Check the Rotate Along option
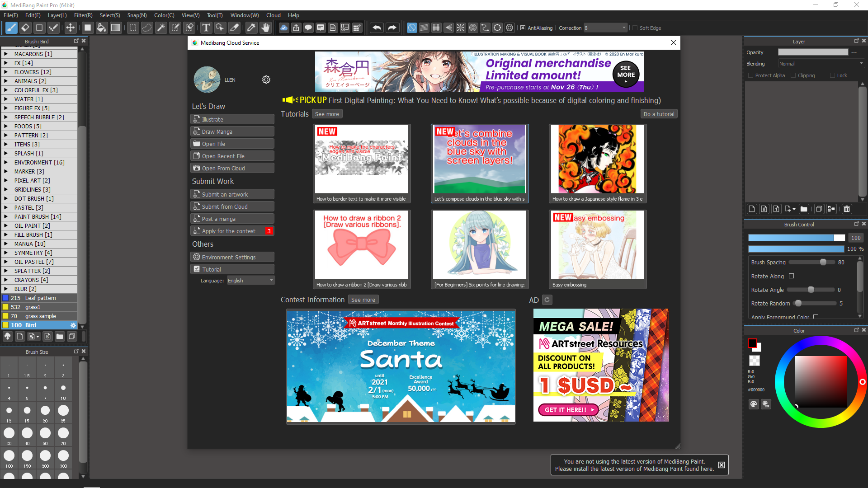 792,276
